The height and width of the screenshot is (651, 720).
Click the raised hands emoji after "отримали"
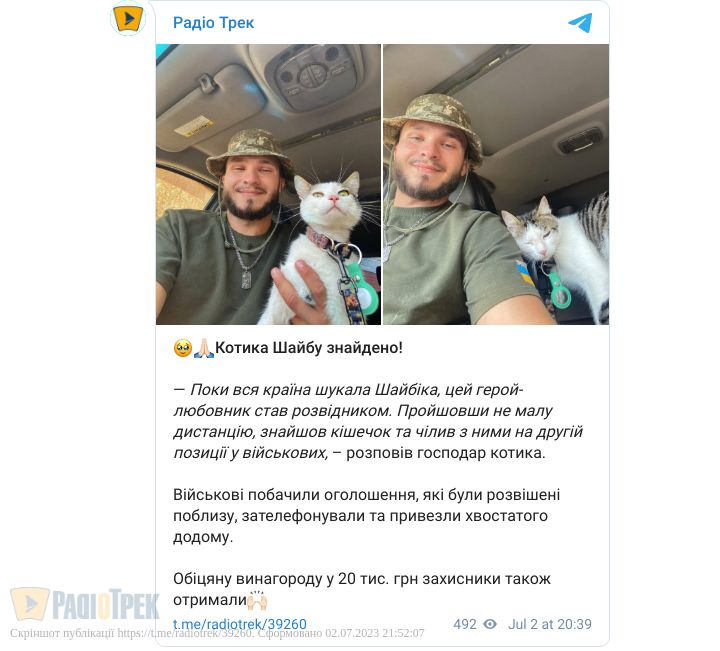point(258,599)
